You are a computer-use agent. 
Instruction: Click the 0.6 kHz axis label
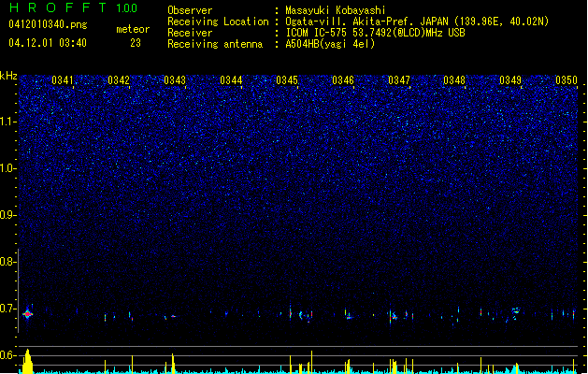8,355
